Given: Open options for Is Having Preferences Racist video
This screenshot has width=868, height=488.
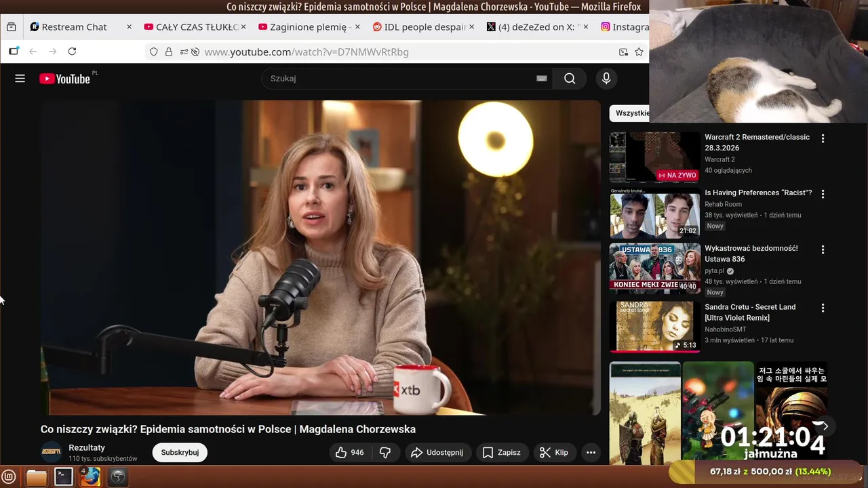Looking at the screenshot, I should coord(823,194).
